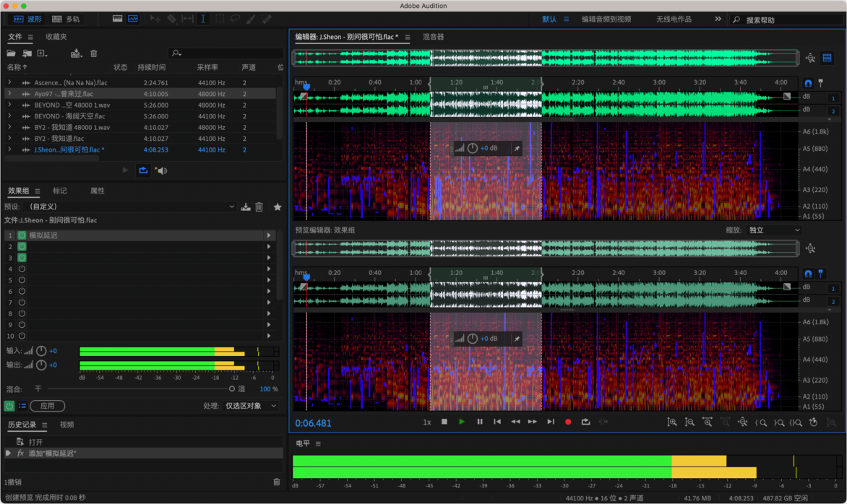Open the New File menu icon
The height and width of the screenshot is (504, 847).
pos(42,53)
